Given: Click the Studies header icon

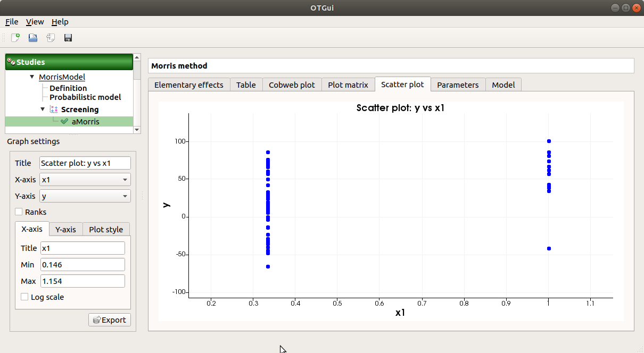Looking at the screenshot, I should (x=11, y=62).
